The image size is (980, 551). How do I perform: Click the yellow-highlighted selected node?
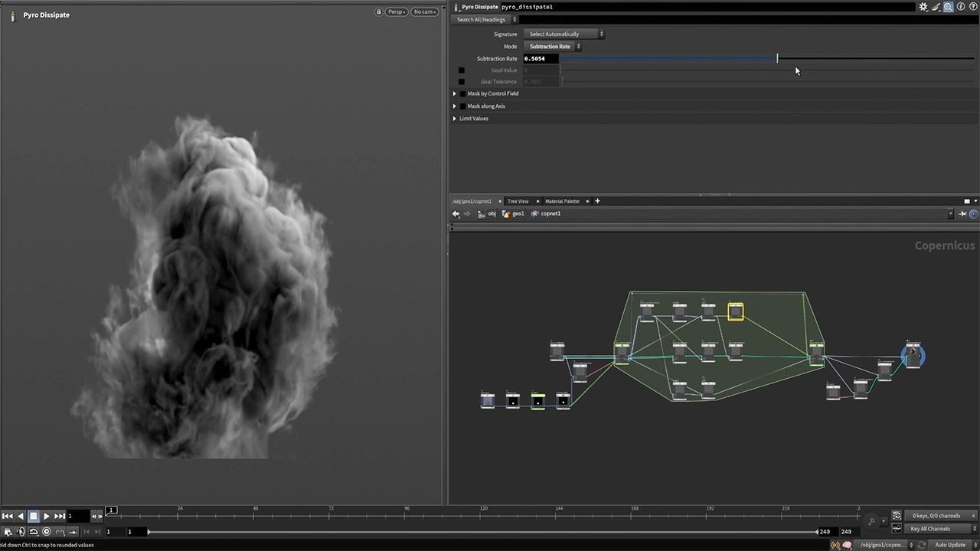click(735, 311)
